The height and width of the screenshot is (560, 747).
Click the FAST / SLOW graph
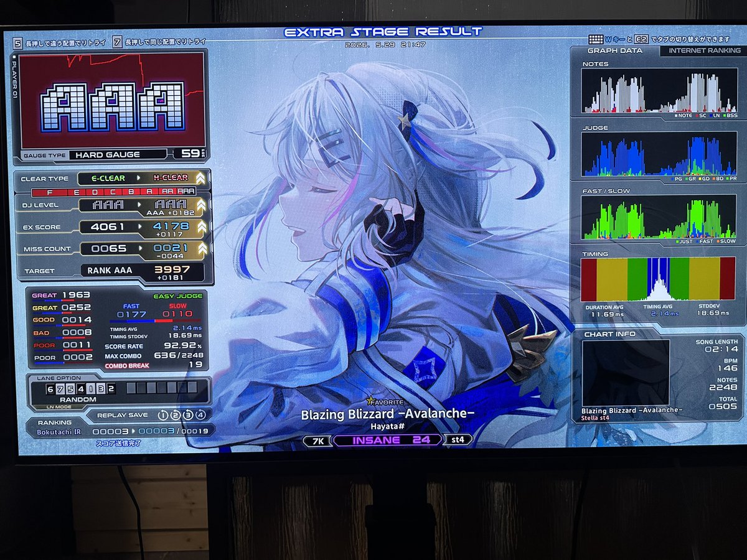[659, 218]
